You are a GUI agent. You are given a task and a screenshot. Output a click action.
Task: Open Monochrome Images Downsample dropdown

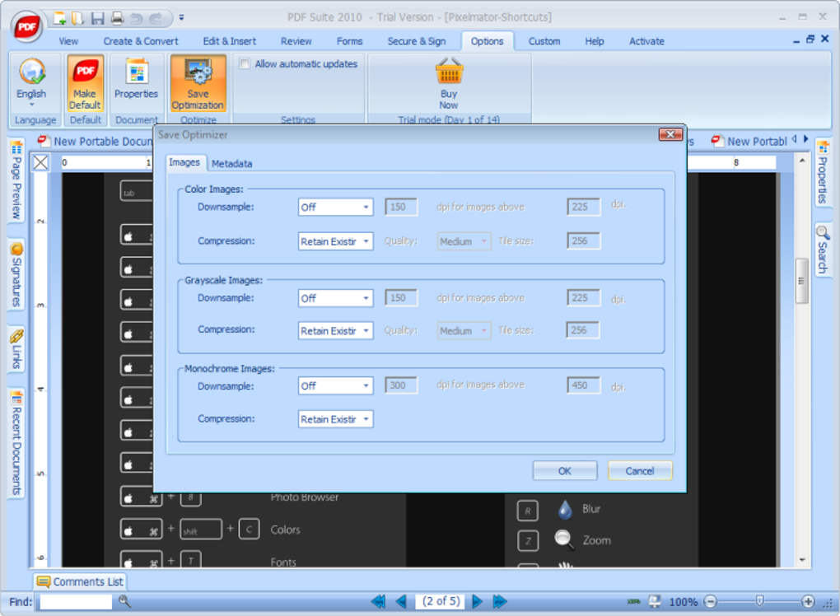pyautogui.click(x=335, y=386)
